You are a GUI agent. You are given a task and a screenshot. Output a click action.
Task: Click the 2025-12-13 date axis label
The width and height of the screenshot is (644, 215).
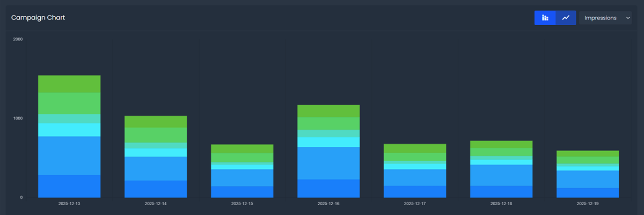click(69, 204)
